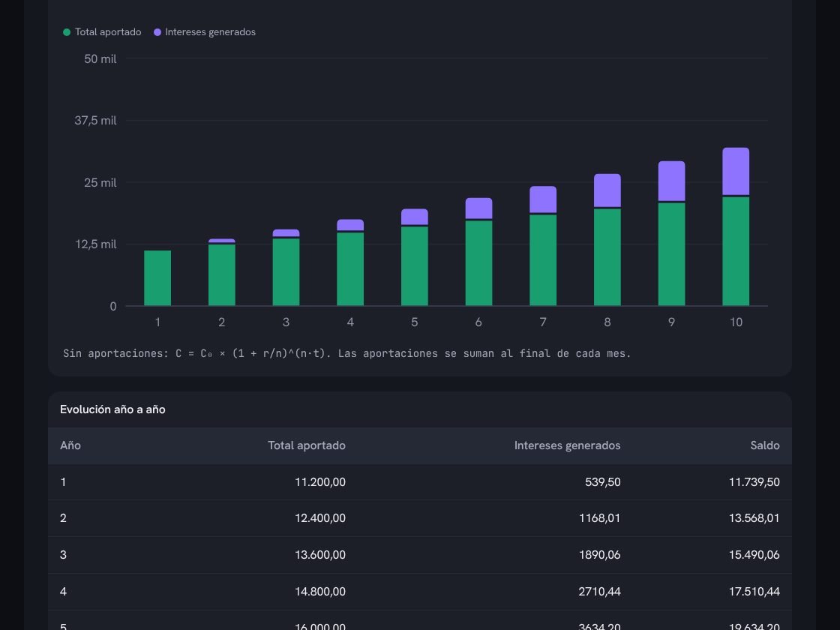This screenshot has width=840, height=630.
Task: Toggle the Total aportado legend series
Action: click(102, 32)
